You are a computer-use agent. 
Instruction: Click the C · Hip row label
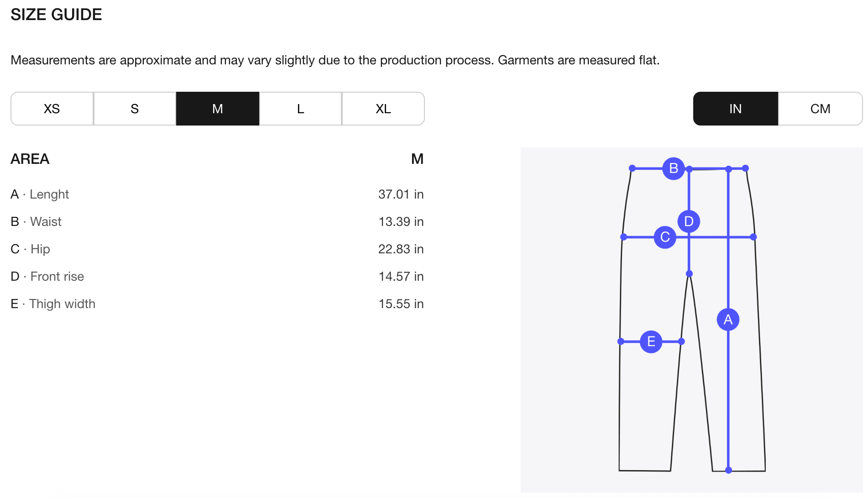click(31, 249)
